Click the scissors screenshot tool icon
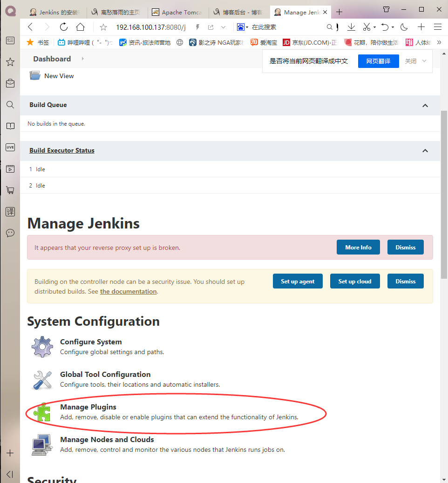The width and height of the screenshot is (448, 483). [x=367, y=27]
